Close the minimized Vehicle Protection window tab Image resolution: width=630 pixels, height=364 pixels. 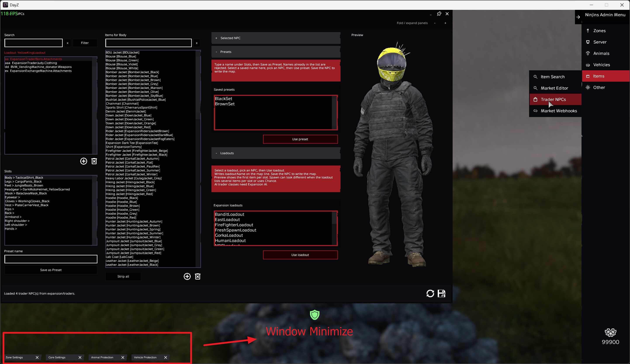pyautogui.click(x=166, y=357)
